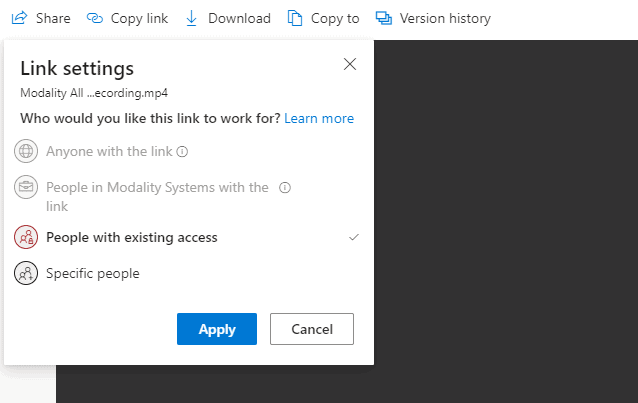This screenshot has height=403, width=638.
Task: Click the Specific people icon
Action: 26,273
